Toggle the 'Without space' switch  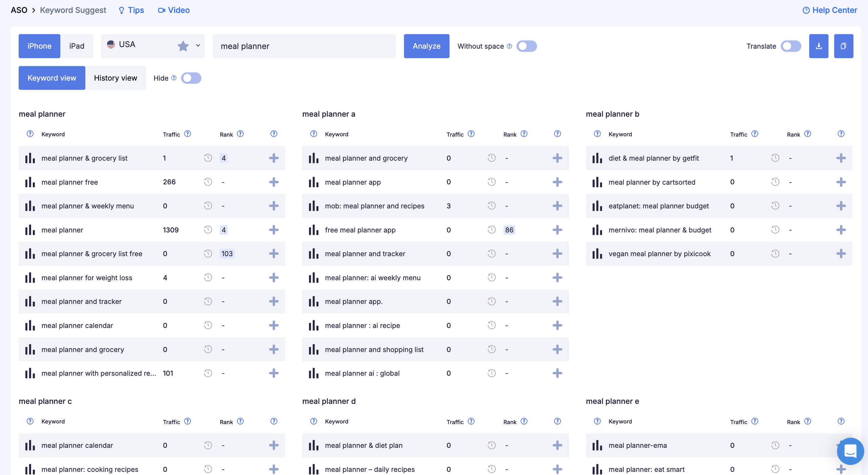(527, 46)
